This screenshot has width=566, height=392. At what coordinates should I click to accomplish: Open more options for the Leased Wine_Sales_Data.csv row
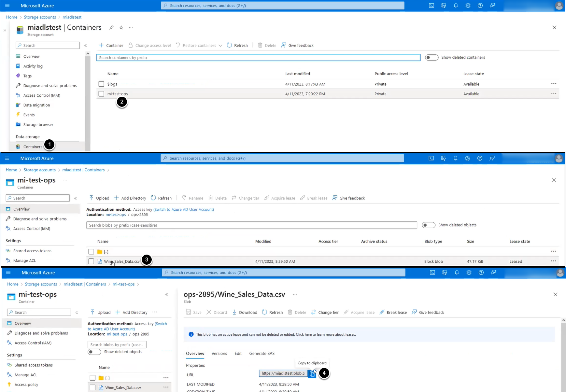click(x=553, y=261)
